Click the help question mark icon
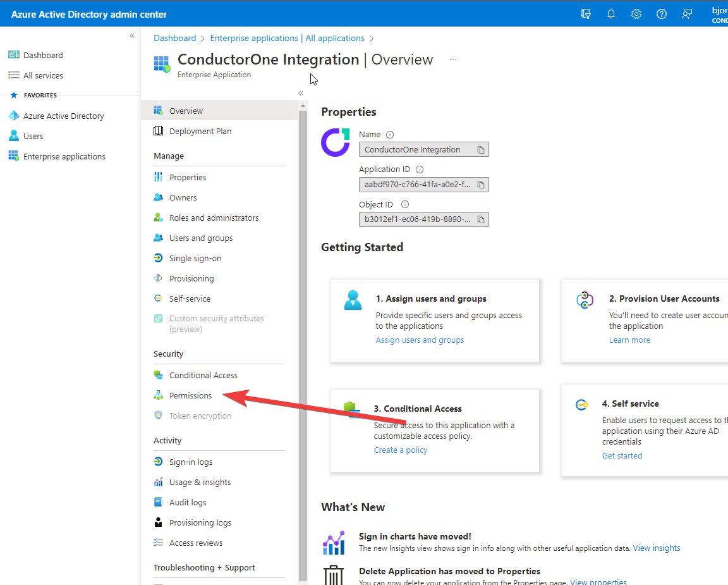Viewport: 728px width, 585px height. click(661, 13)
